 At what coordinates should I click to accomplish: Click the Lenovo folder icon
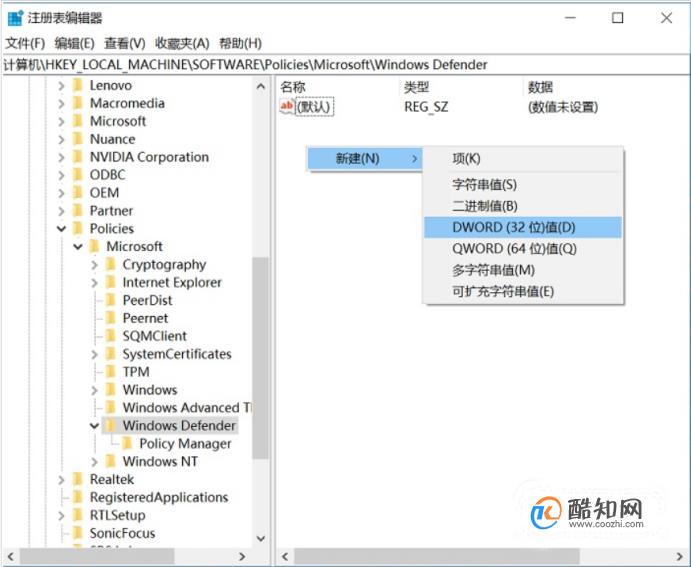(x=78, y=85)
